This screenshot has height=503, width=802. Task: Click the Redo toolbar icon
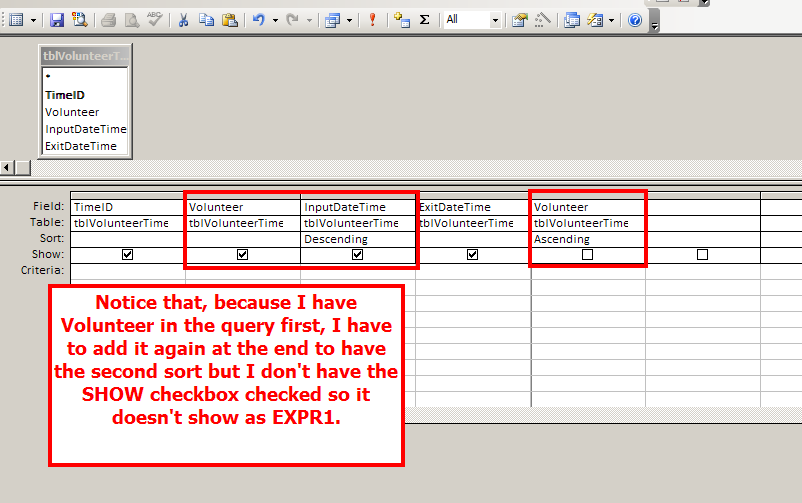293,20
